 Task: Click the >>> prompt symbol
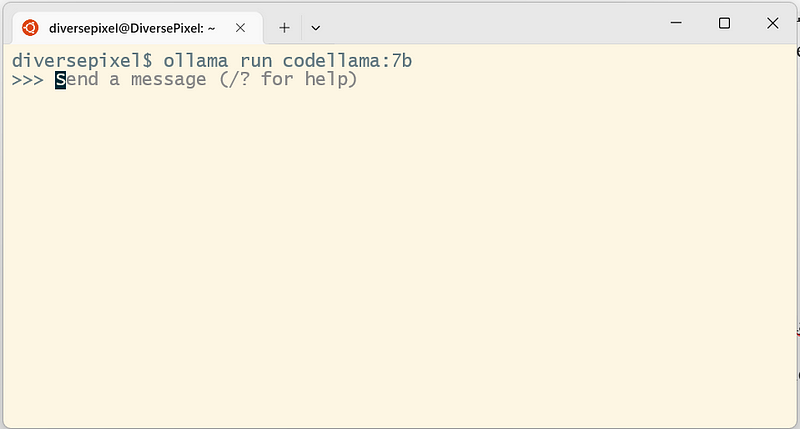[28, 80]
